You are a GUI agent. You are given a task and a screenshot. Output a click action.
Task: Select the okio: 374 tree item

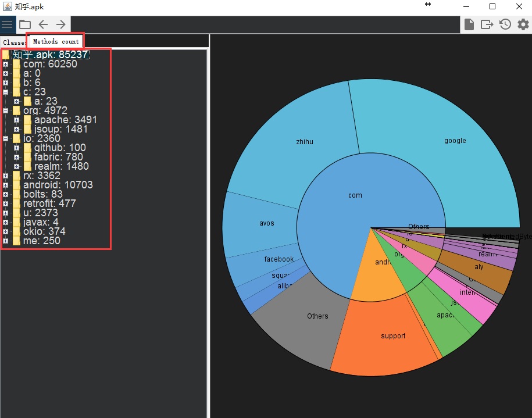tap(44, 231)
